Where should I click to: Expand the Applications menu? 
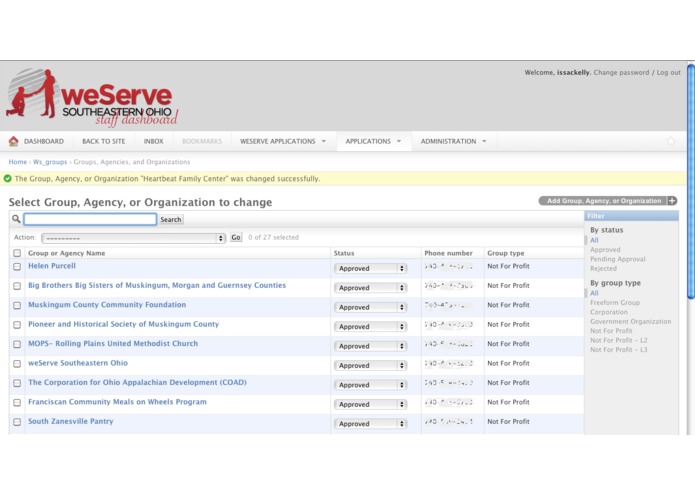click(x=373, y=141)
